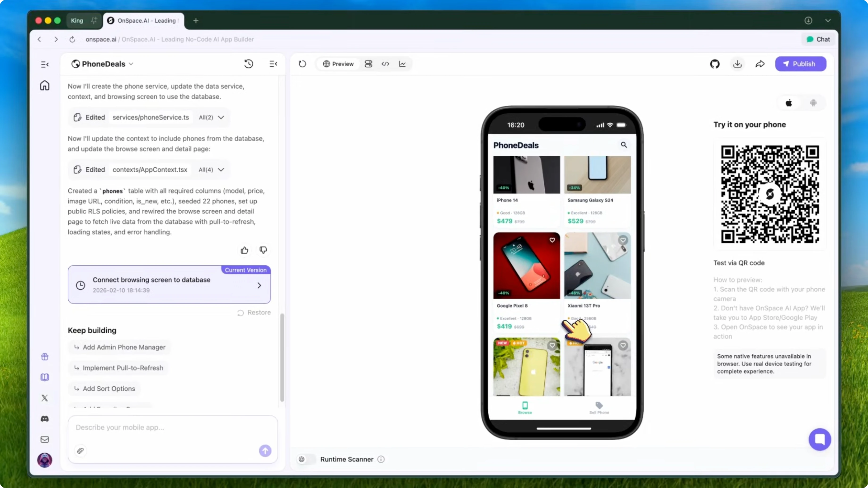Open the PhoneDeals project dropdown
Image resolution: width=868 pixels, height=488 pixels.
click(x=131, y=64)
